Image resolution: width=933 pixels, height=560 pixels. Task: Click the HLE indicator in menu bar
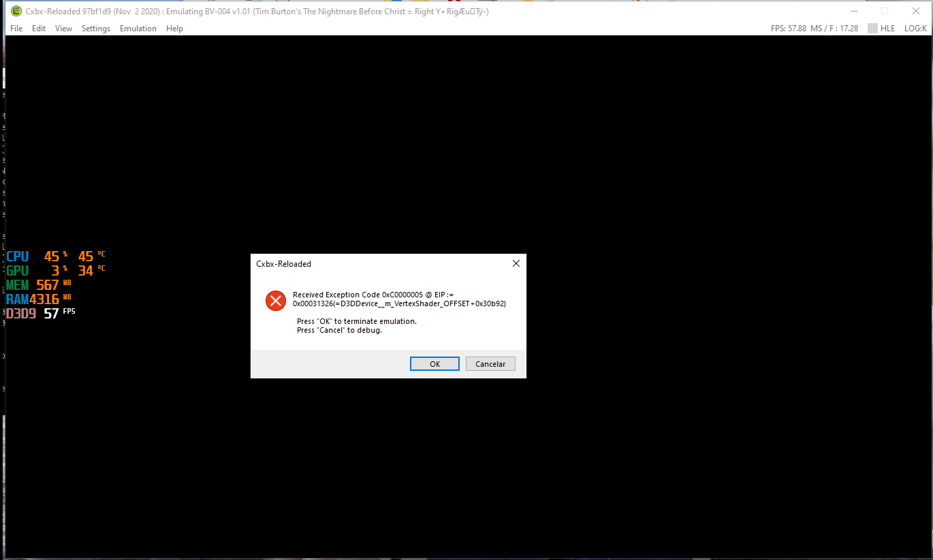(x=887, y=29)
